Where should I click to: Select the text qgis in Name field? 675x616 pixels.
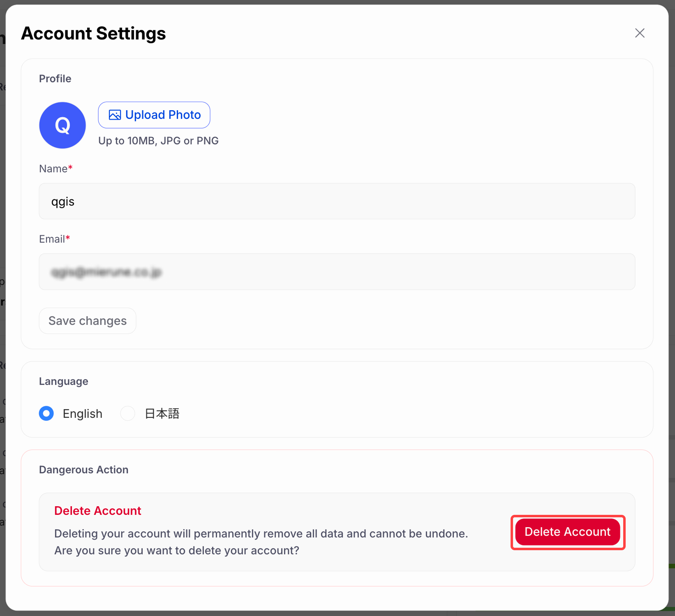pyautogui.click(x=62, y=201)
